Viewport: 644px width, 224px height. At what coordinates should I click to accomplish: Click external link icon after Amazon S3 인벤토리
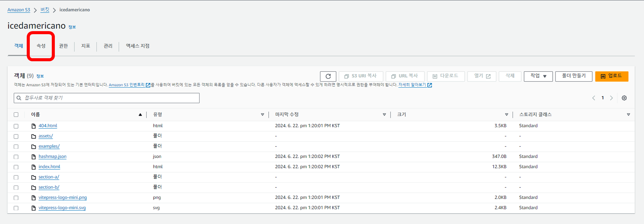pyautogui.click(x=148, y=85)
